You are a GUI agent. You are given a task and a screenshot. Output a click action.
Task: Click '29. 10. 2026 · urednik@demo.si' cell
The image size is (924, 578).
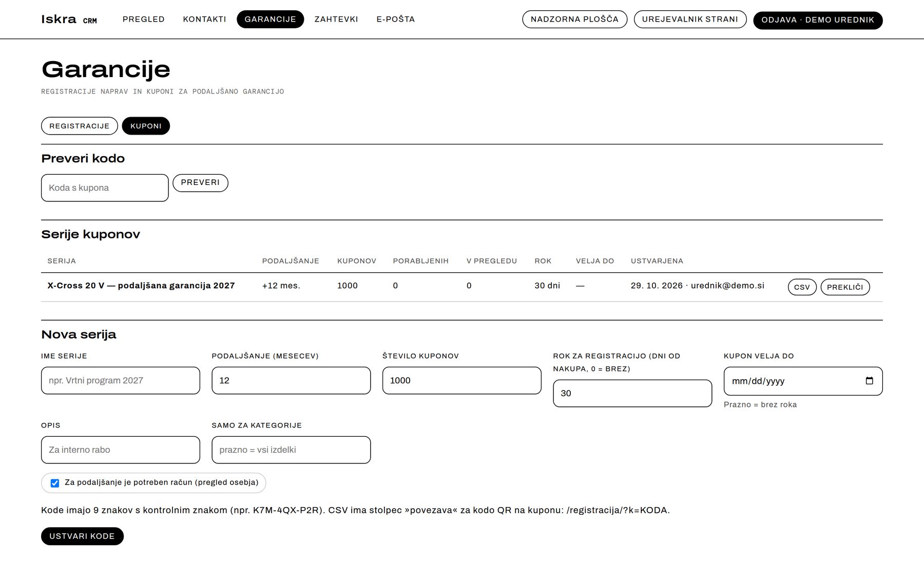click(698, 286)
